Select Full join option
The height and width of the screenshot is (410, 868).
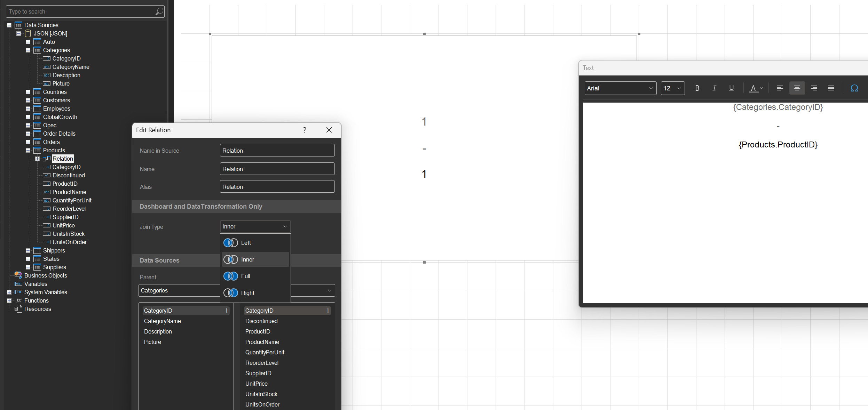255,276
